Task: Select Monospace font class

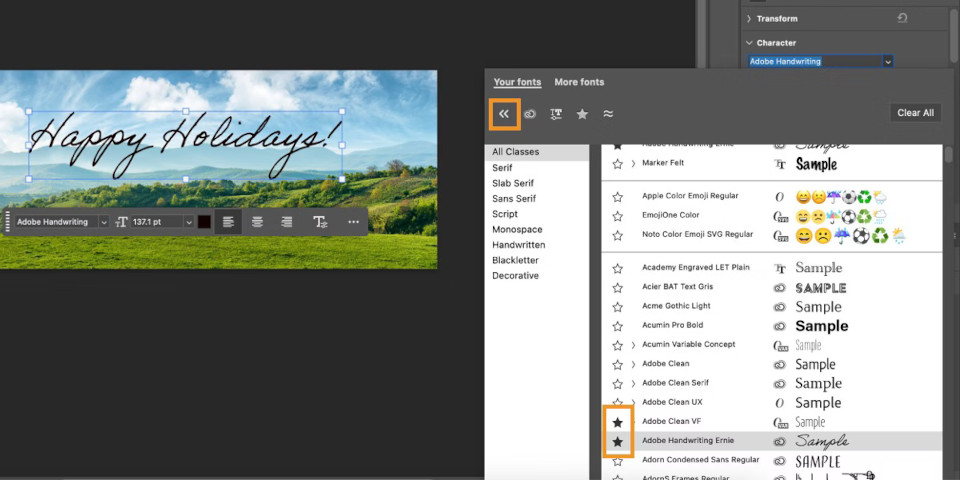Action: pos(516,229)
